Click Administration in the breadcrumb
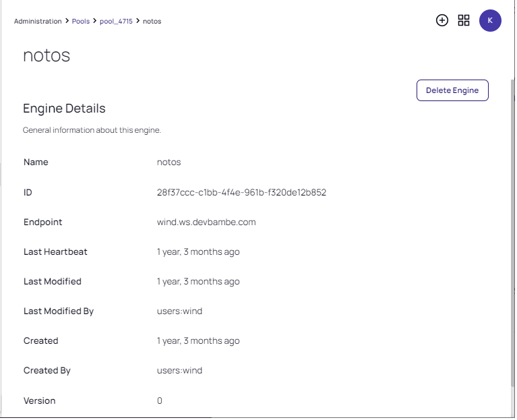This screenshot has height=420, width=517. pyautogui.click(x=38, y=22)
